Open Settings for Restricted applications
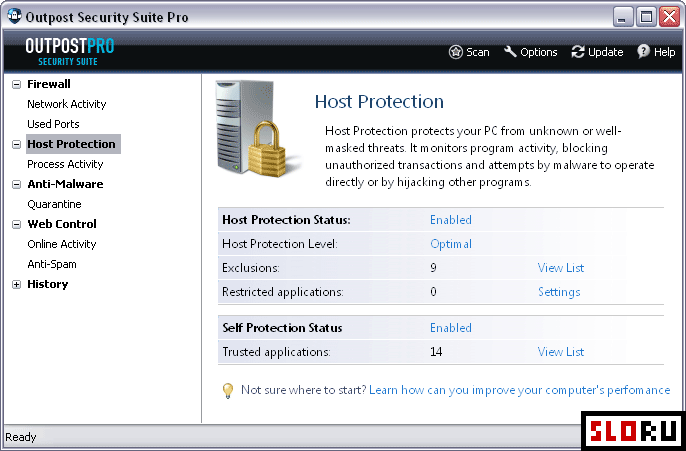The width and height of the screenshot is (686, 451). coord(559,292)
